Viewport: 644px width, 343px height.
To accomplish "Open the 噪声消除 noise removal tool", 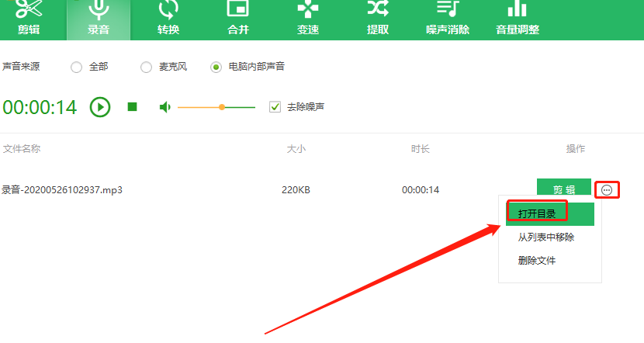I will coord(448,19).
